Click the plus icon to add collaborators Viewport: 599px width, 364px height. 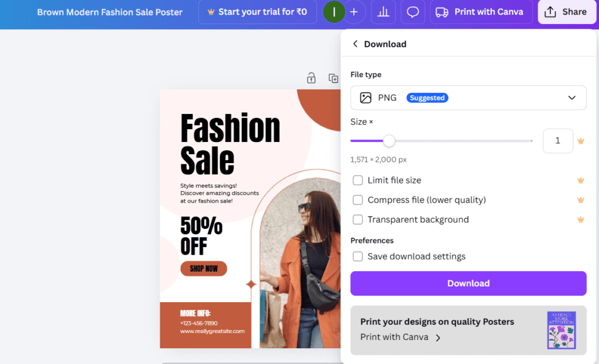coord(354,12)
